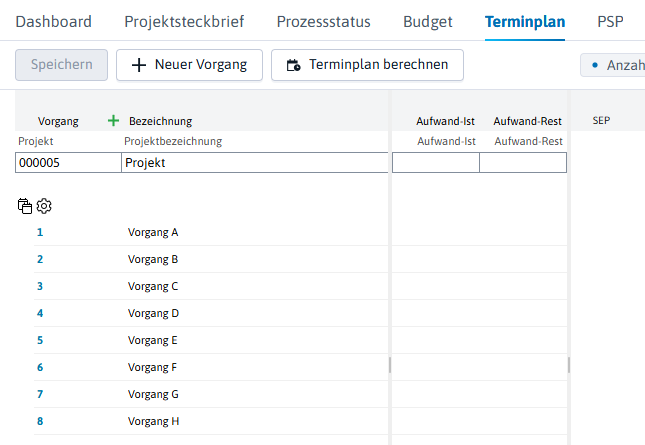
Task: Click the splitter handle left of Aufwand-Ist column
Action: point(390,365)
